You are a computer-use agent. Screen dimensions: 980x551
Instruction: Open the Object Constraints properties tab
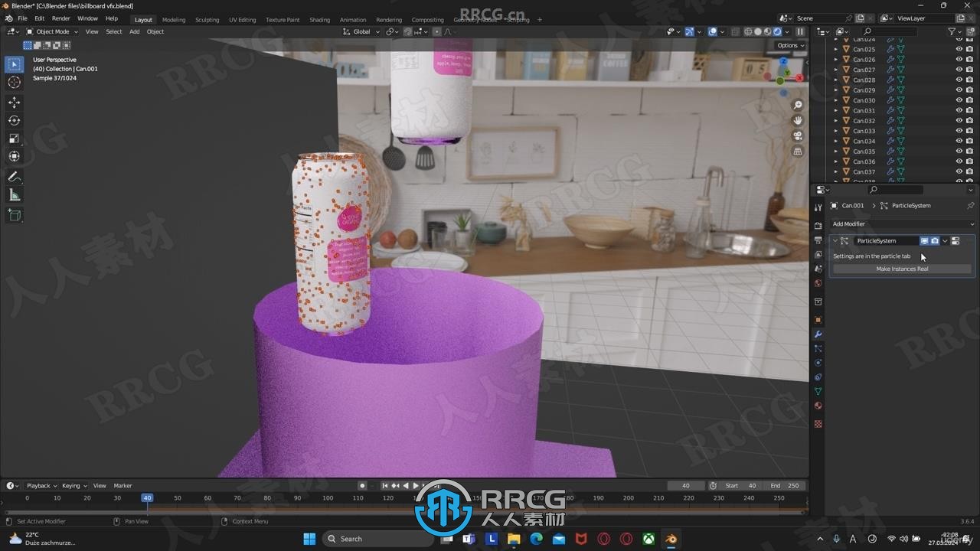click(818, 377)
